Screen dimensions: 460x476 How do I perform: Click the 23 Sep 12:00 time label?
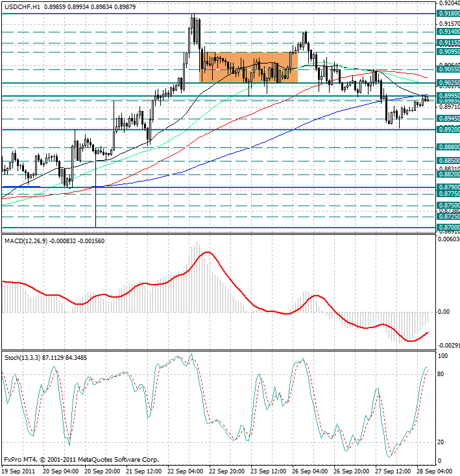tap(268, 471)
